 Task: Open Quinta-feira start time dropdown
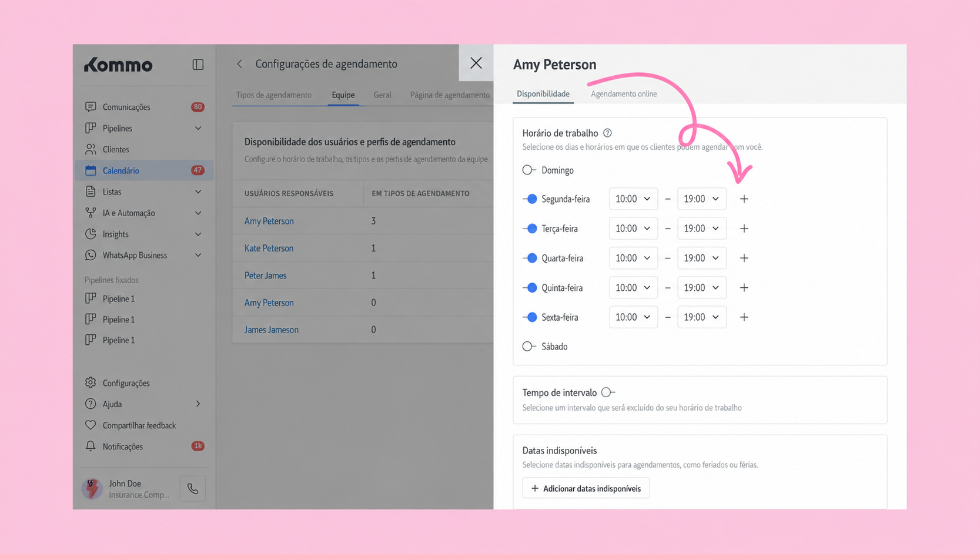click(x=633, y=288)
